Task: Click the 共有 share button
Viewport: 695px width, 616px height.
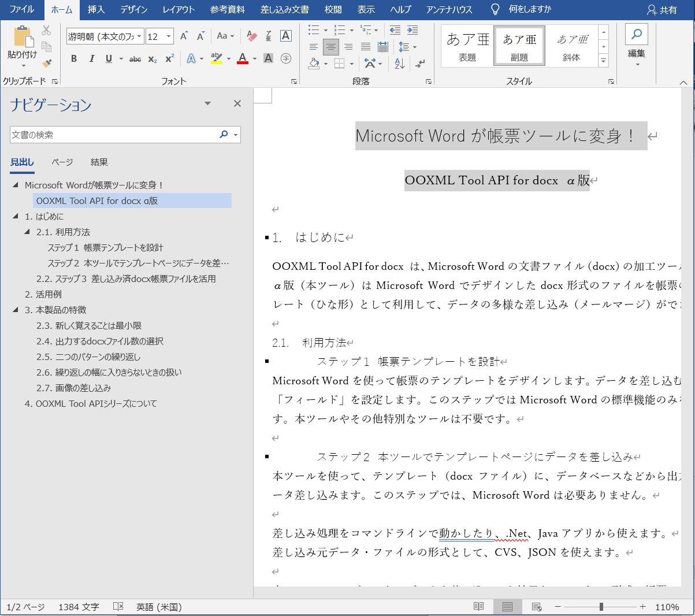Action: [662, 10]
